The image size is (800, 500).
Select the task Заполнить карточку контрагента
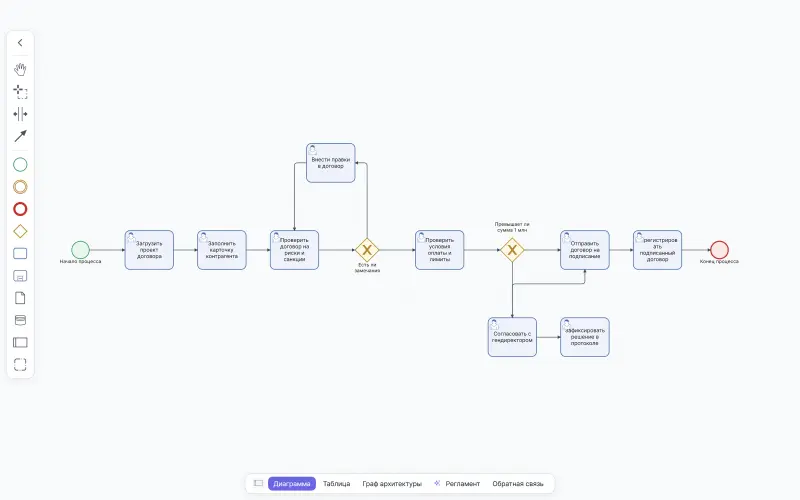point(221,250)
